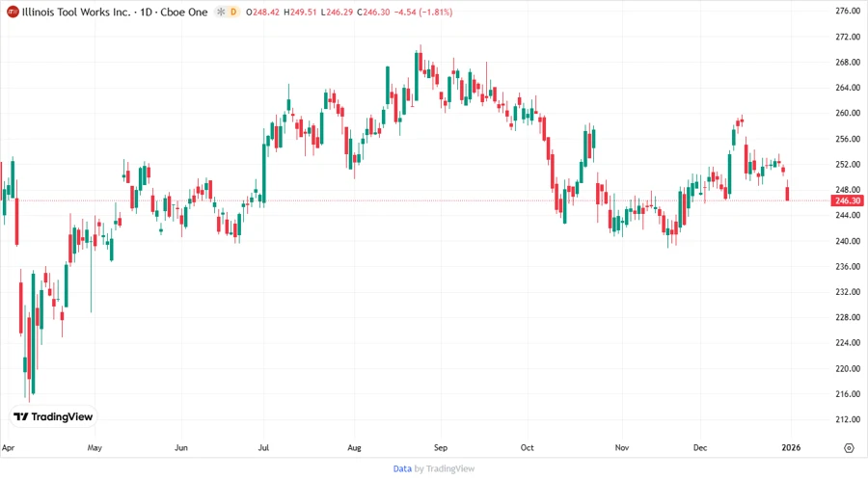
Task: Click the Apr label on time axis
Action: tap(9, 448)
